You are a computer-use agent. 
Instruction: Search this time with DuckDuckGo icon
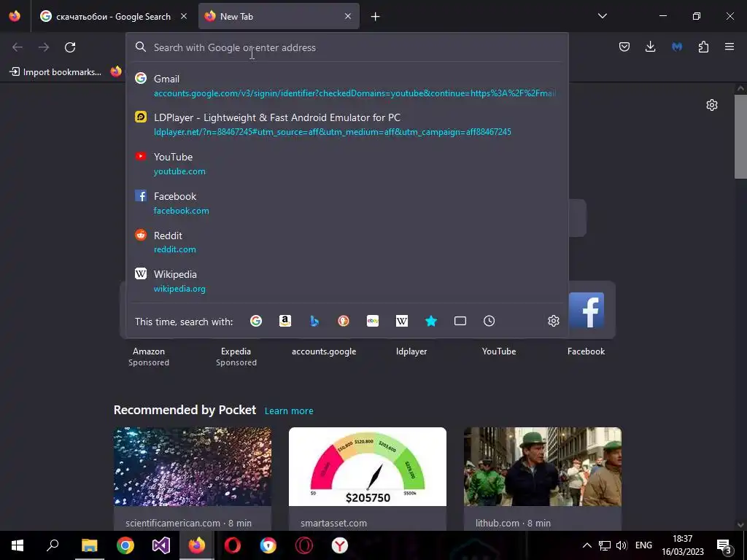point(344,321)
